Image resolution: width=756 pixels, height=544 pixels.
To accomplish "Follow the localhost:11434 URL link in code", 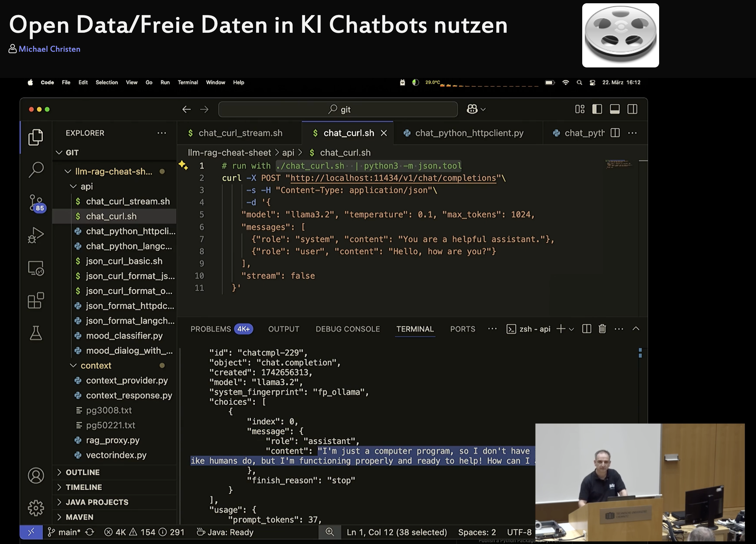I will 393,178.
